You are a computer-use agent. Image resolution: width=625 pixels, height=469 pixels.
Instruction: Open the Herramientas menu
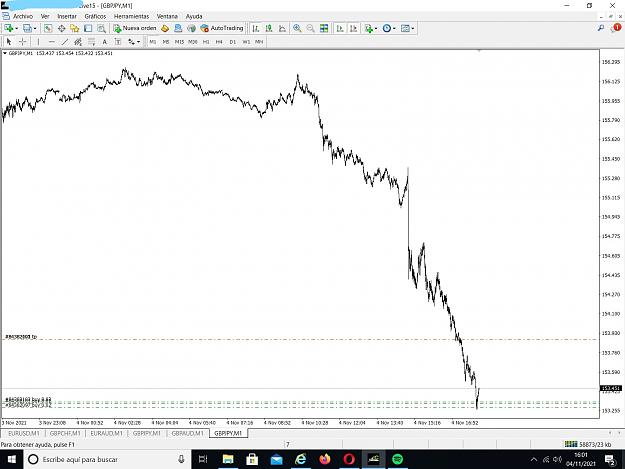pyautogui.click(x=132, y=16)
